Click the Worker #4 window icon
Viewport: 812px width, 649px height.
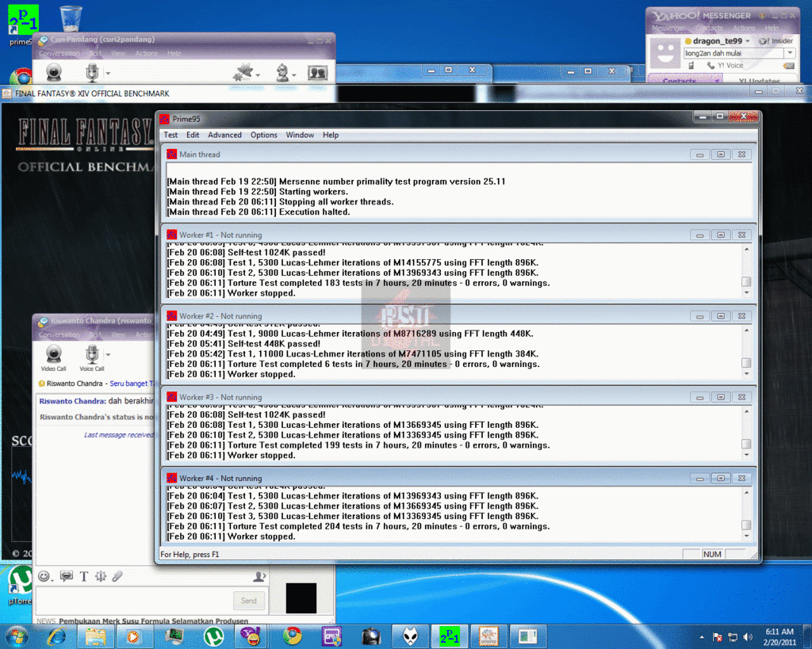point(171,478)
